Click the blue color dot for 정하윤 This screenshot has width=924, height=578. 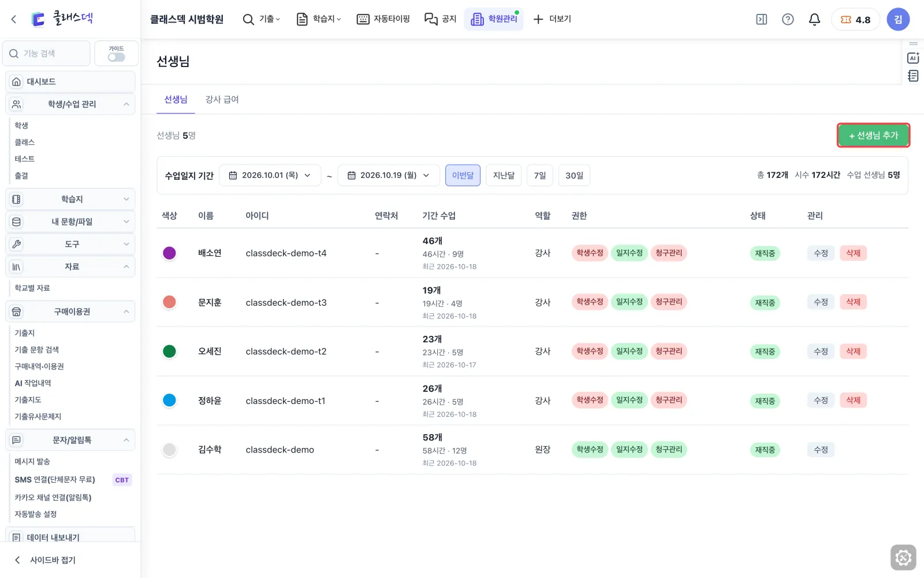[169, 401]
